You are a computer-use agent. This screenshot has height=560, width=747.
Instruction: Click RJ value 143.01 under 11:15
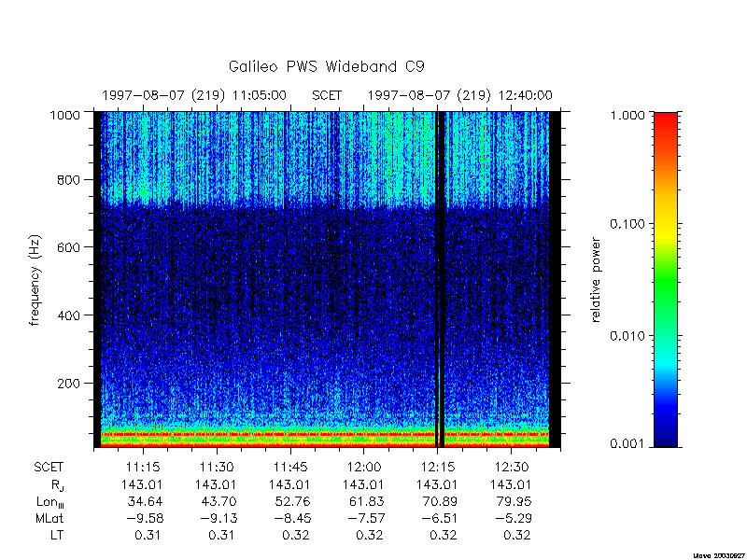click(x=142, y=484)
